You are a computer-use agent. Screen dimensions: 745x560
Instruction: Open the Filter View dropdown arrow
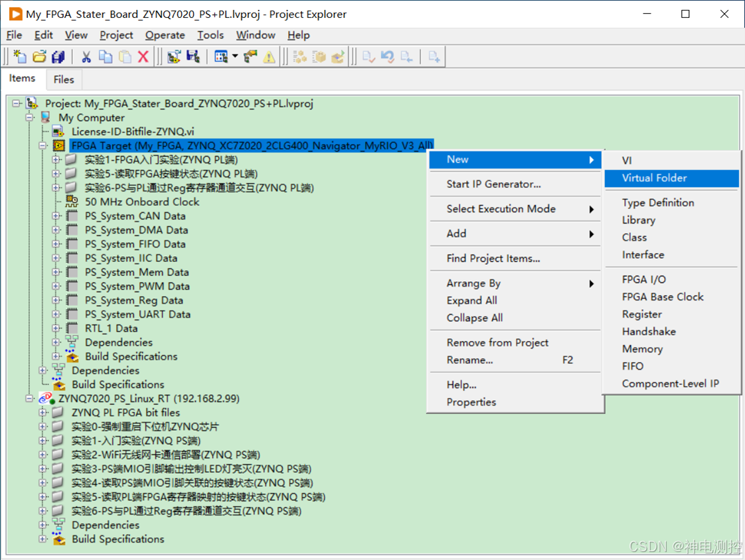tap(235, 56)
